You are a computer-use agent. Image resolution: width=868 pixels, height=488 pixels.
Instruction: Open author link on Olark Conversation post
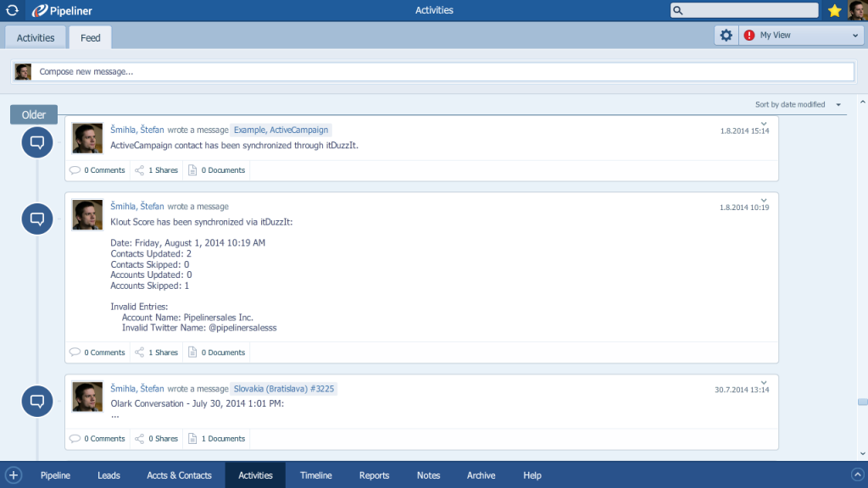click(x=137, y=388)
